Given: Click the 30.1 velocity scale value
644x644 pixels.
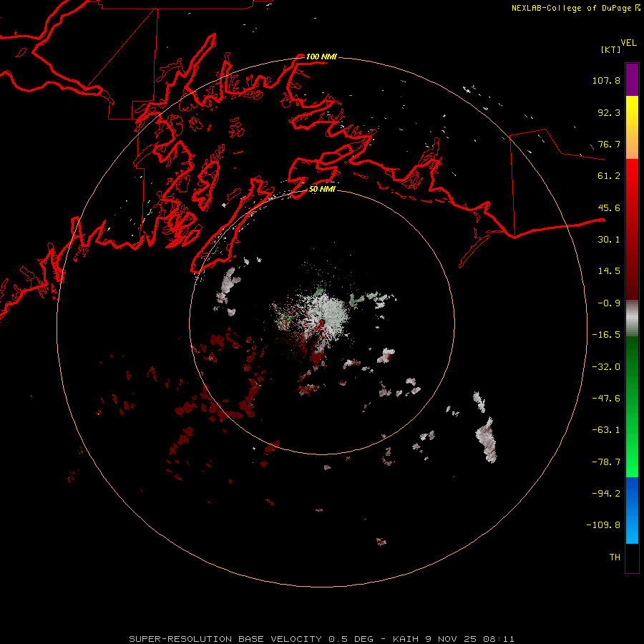Looking at the screenshot, I should [609, 240].
